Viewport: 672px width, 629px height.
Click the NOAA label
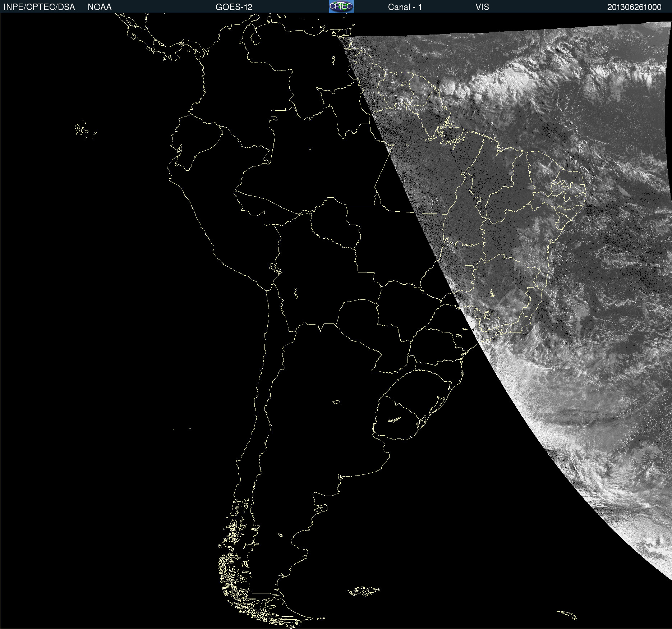click(x=100, y=7)
